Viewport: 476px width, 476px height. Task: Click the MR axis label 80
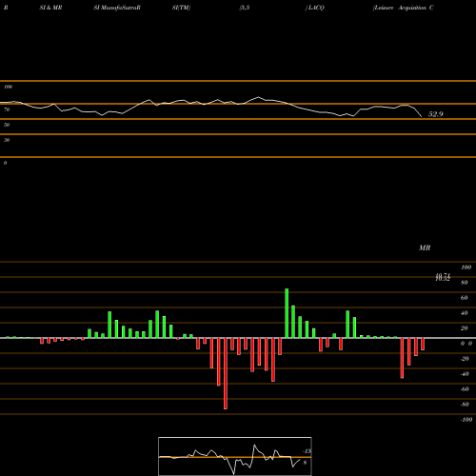(x=465, y=283)
